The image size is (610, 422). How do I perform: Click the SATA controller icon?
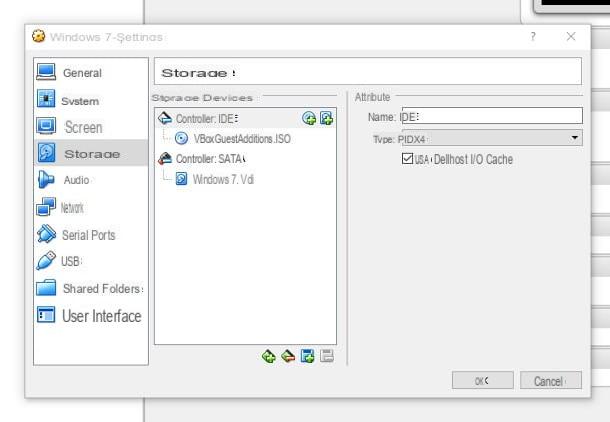click(165, 158)
